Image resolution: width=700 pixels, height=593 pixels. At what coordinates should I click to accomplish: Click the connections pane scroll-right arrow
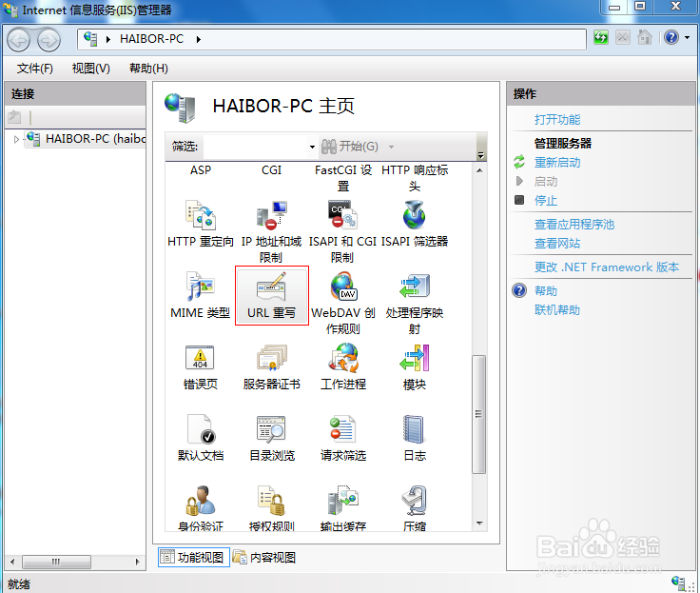click(x=138, y=562)
